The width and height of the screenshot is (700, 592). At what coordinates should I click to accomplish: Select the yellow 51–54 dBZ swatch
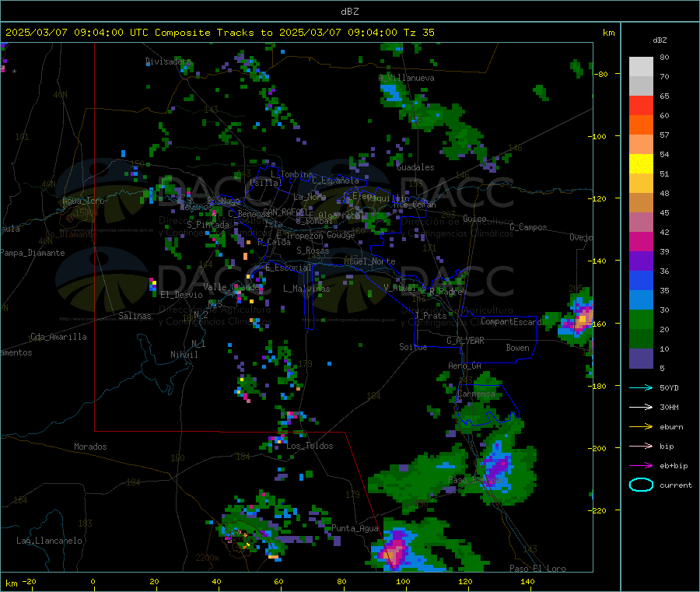(x=641, y=164)
